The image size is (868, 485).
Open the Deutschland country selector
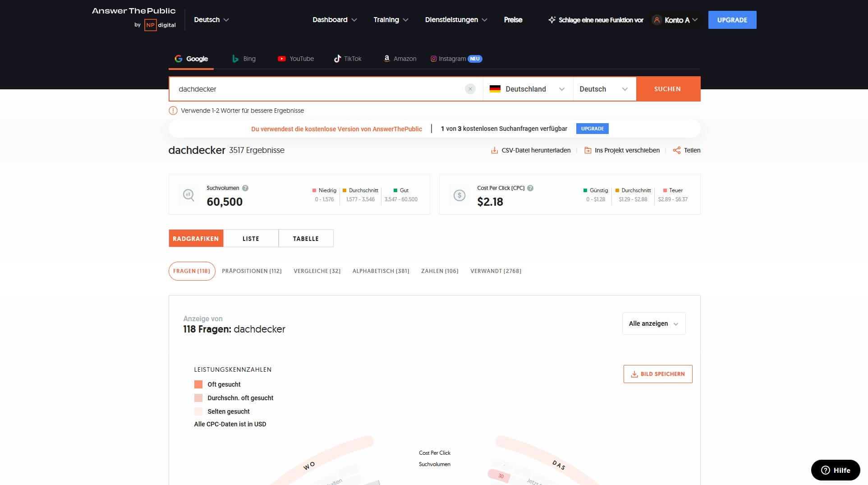pyautogui.click(x=528, y=89)
